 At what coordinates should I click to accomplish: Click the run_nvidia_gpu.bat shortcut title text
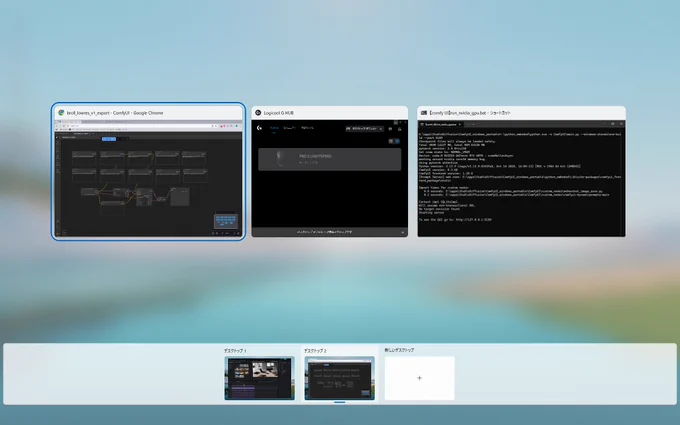[x=470, y=113]
